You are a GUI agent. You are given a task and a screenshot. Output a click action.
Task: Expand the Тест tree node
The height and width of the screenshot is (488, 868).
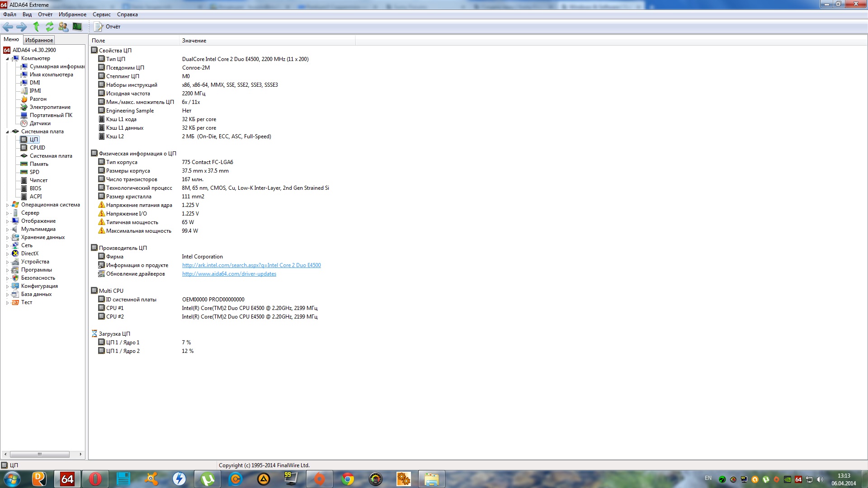(7, 303)
